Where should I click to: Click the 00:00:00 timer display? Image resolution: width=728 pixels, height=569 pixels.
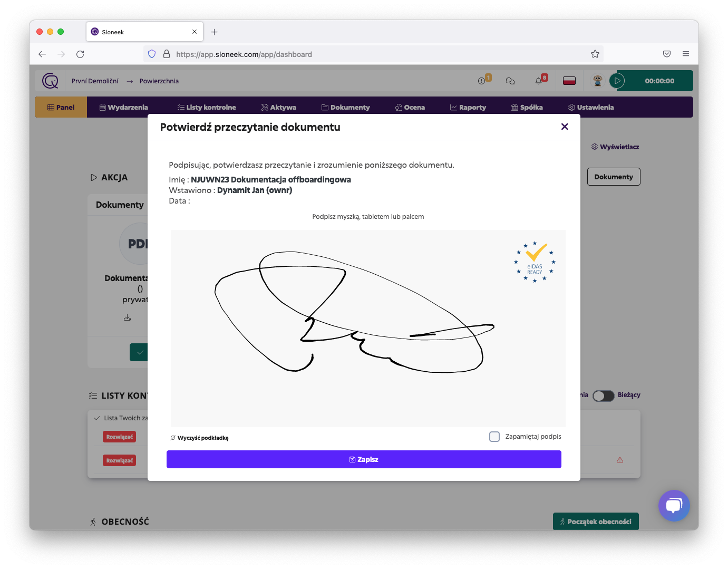[x=659, y=81]
